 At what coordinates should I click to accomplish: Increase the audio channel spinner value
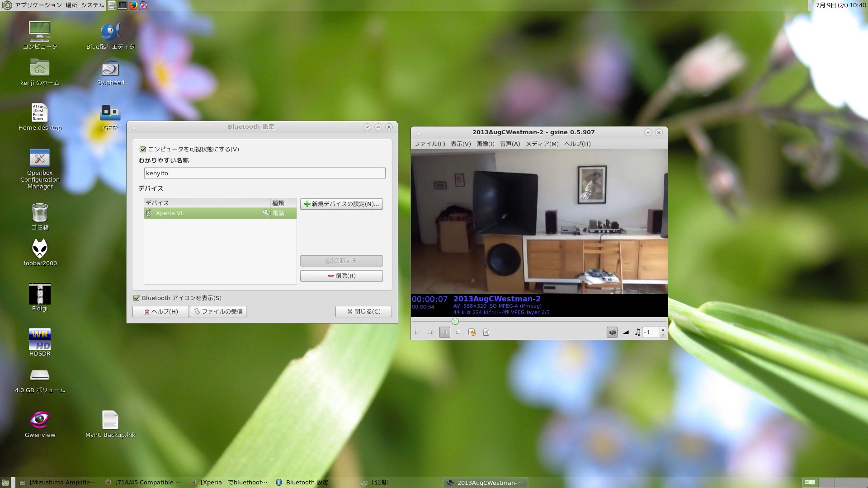point(663,330)
